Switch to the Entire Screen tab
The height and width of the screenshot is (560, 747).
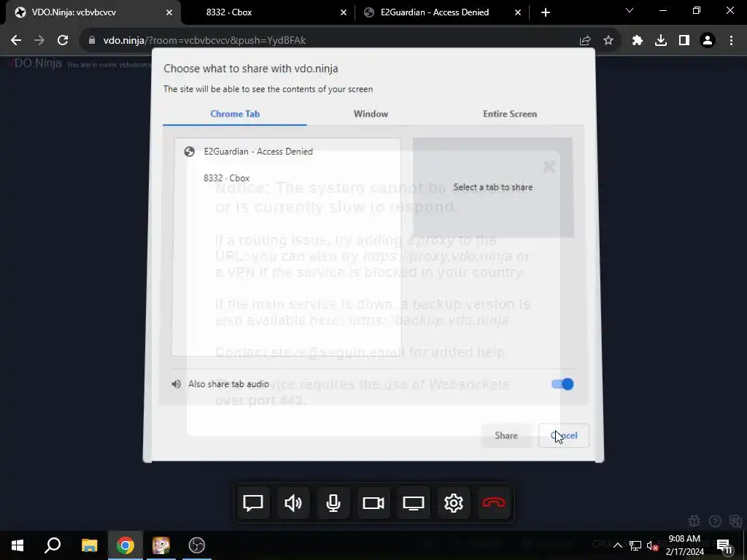510,114
